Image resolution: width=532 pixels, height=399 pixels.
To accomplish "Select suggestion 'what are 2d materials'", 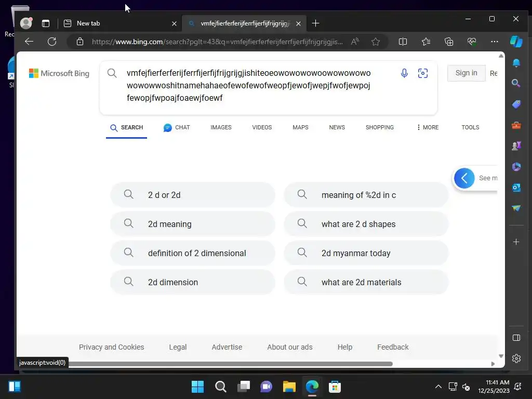I will coord(366,282).
